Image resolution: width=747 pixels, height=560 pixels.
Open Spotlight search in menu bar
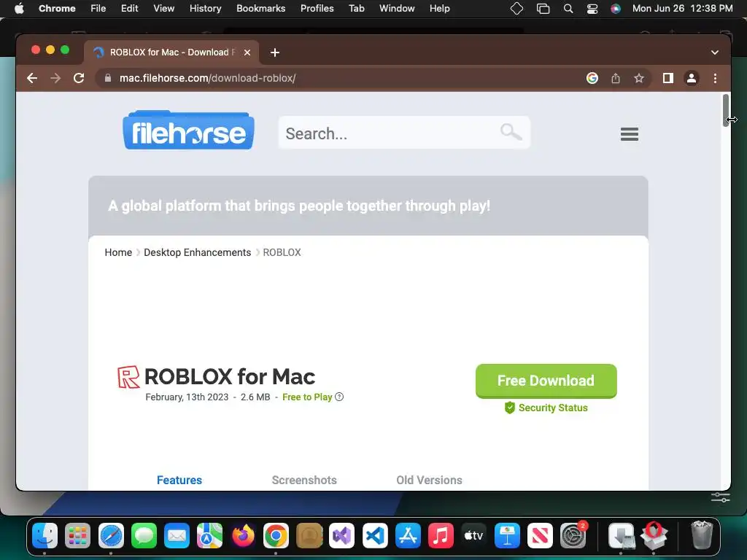click(x=568, y=9)
